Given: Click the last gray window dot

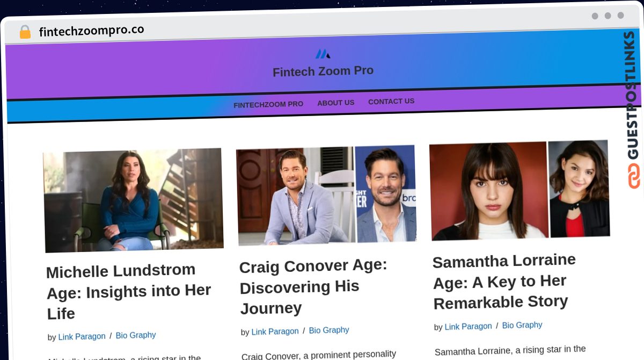Looking at the screenshot, I should (x=620, y=16).
